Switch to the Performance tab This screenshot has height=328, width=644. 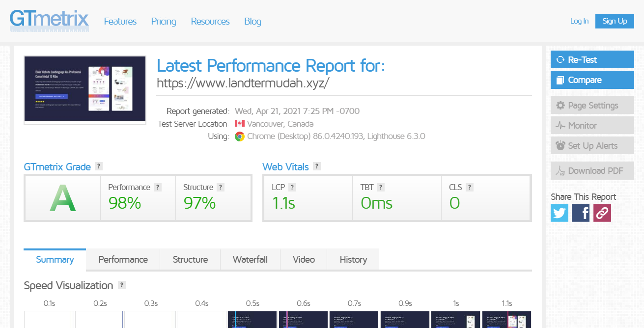point(123,259)
